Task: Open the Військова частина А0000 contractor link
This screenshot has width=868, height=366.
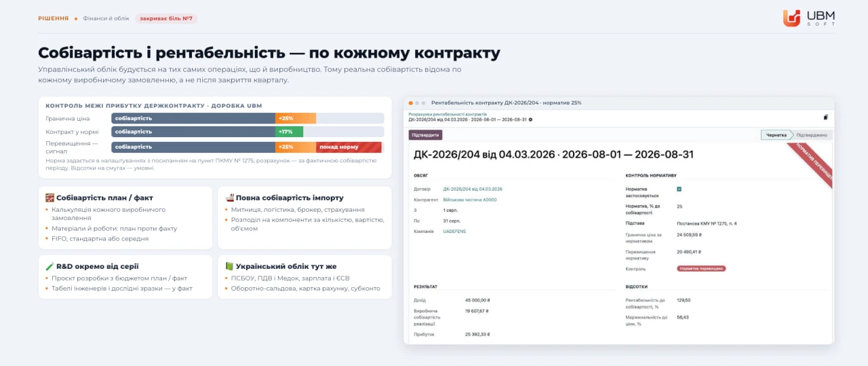Action: click(470, 200)
